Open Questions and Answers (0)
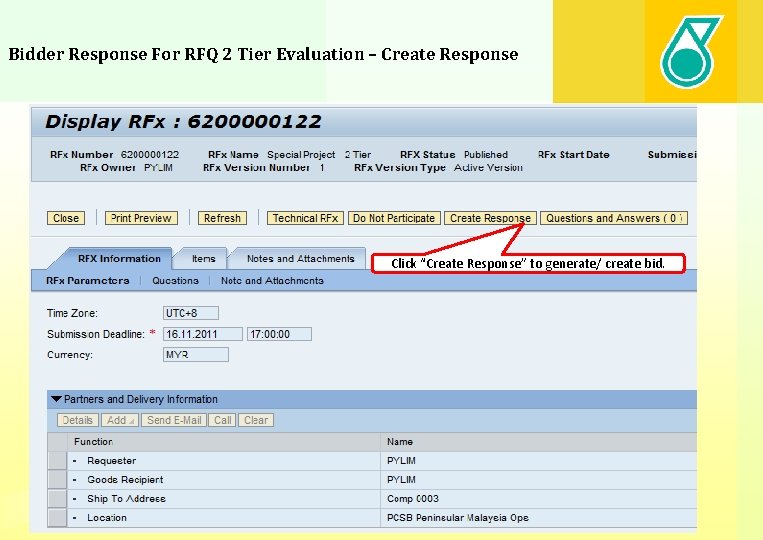This screenshot has height=540, width=763. pos(614,218)
